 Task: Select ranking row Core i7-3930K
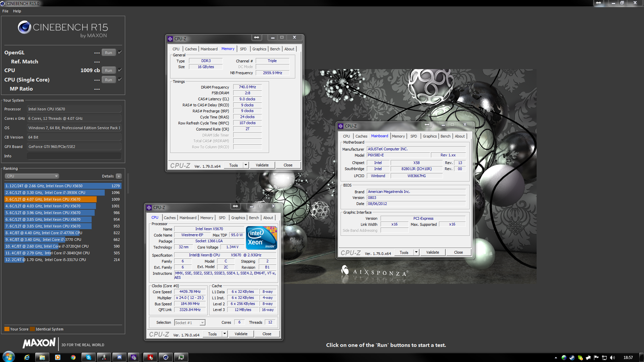63,193
